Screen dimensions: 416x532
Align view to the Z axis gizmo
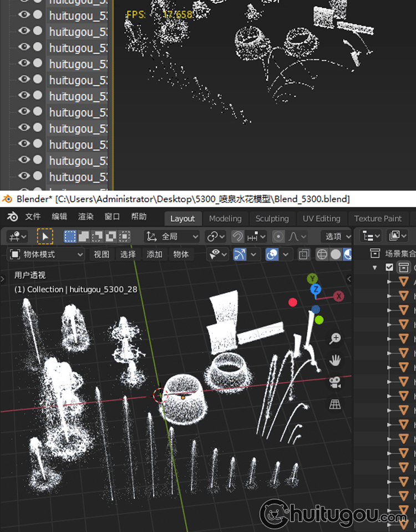[316, 289]
